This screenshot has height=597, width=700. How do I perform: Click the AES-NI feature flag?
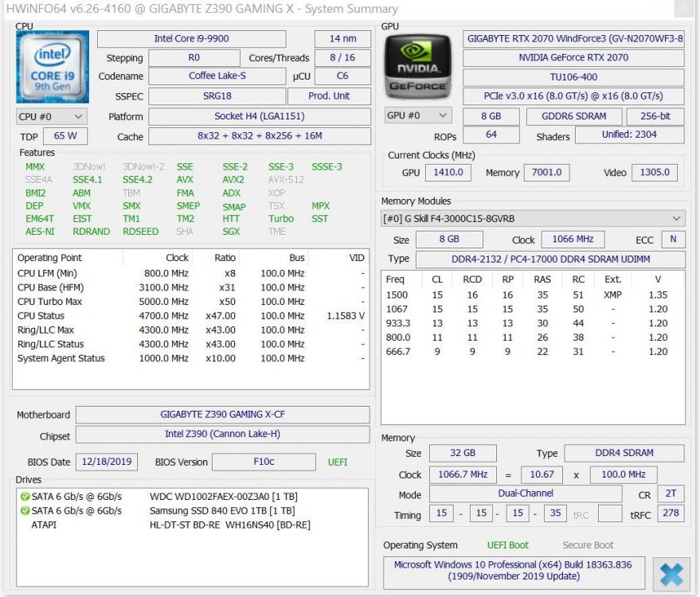pyautogui.click(x=40, y=232)
